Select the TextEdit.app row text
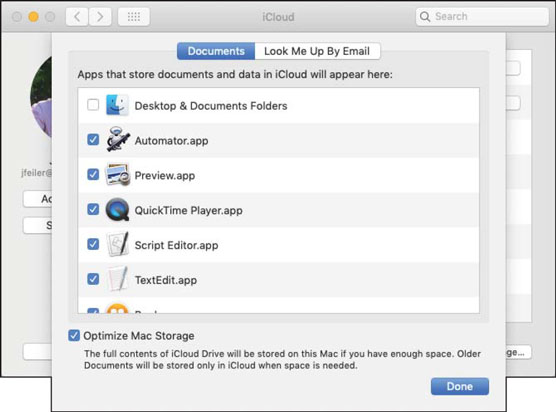Image resolution: width=556 pixels, height=412 pixels. coord(166,280)
